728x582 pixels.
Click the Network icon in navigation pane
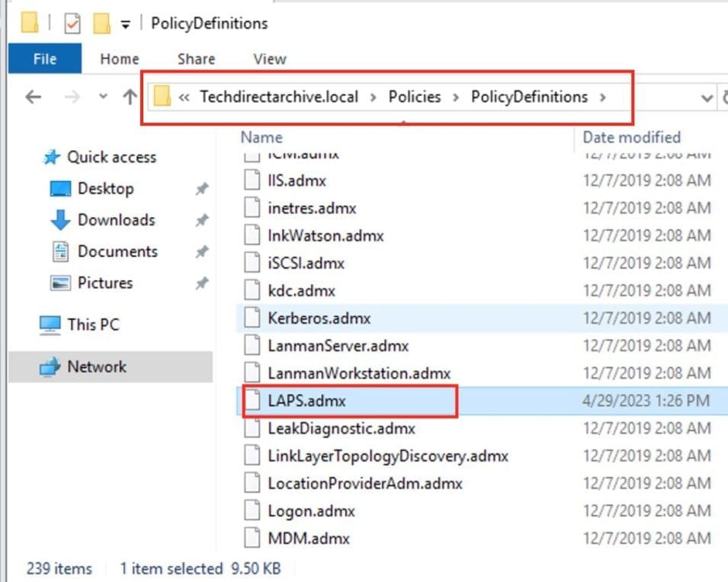click(x=50, y=367)
